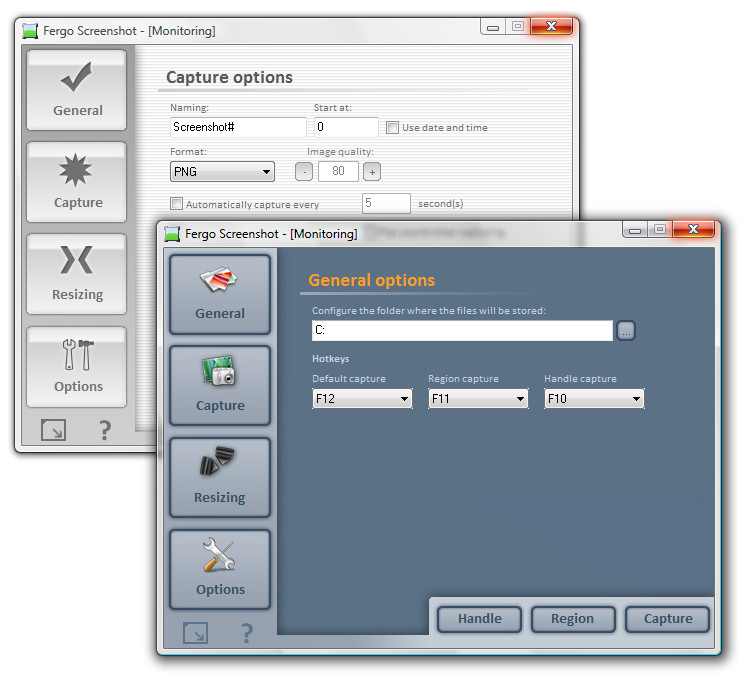Open General tab in back gray window
741x677 pixels.
coord(77,90)
